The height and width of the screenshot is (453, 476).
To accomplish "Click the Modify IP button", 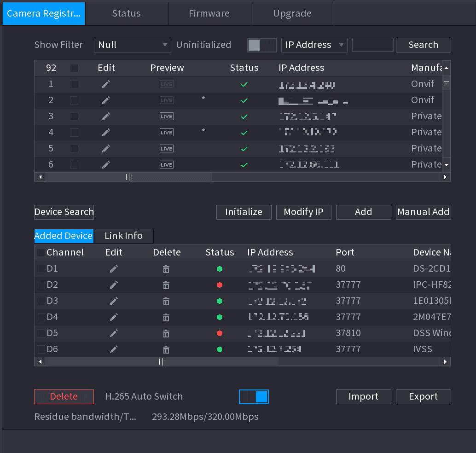I will click(303, 212).
